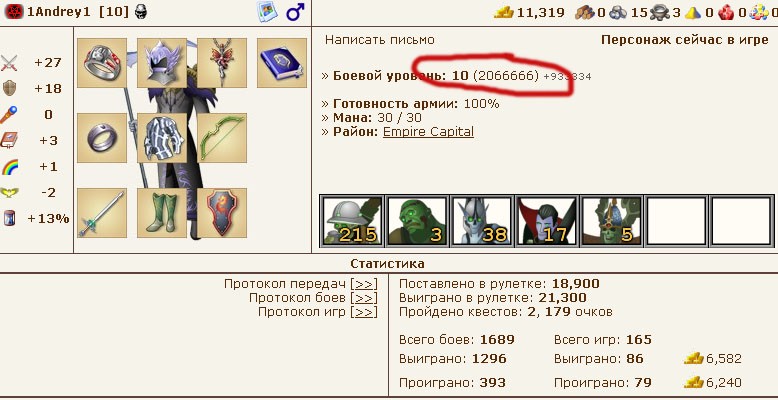Click the equipped helmet artifact icon
The image size is (778, 400).
tap(162, 63)
